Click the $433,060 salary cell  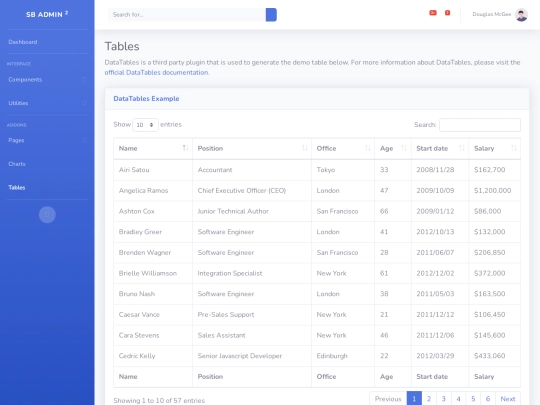click(495, 356)
